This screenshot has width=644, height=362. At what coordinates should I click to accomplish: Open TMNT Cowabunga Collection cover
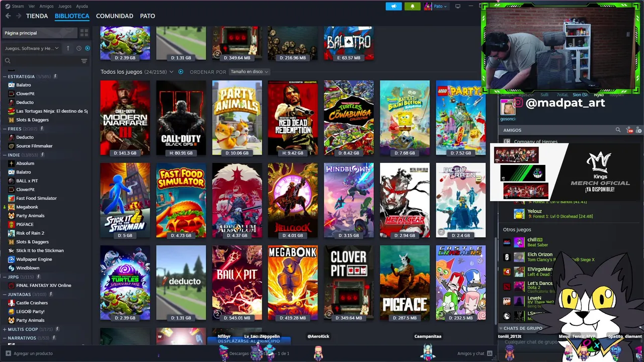(x=349, y=118)
